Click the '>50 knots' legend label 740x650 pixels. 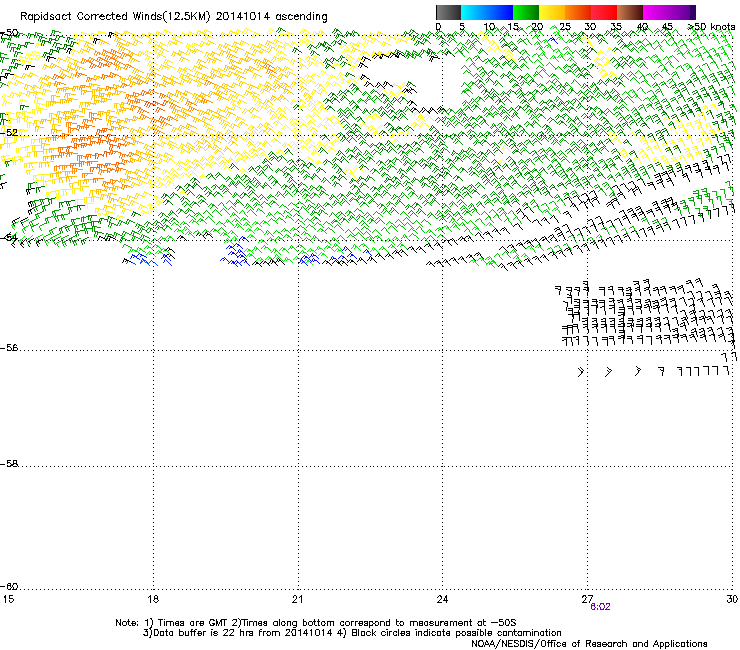point(712,27)
